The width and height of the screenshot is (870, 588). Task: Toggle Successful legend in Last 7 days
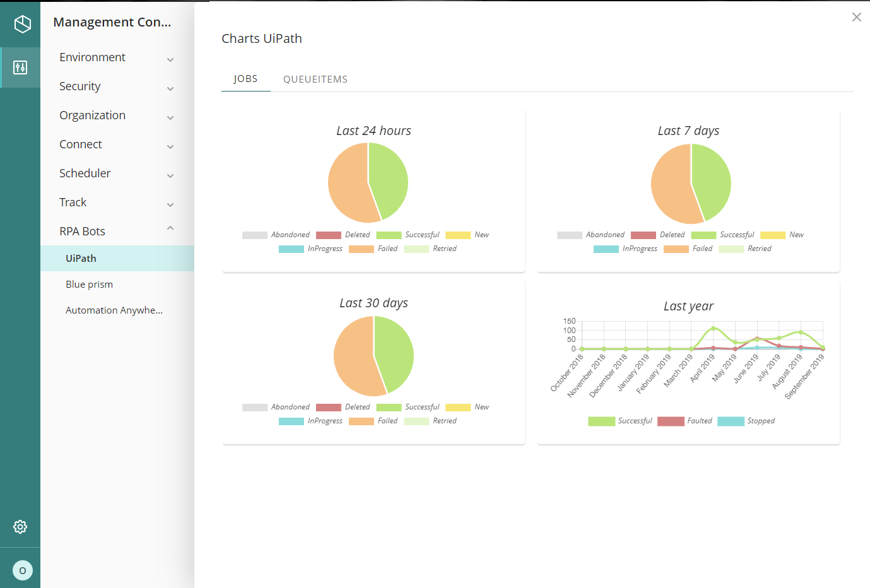722,235
